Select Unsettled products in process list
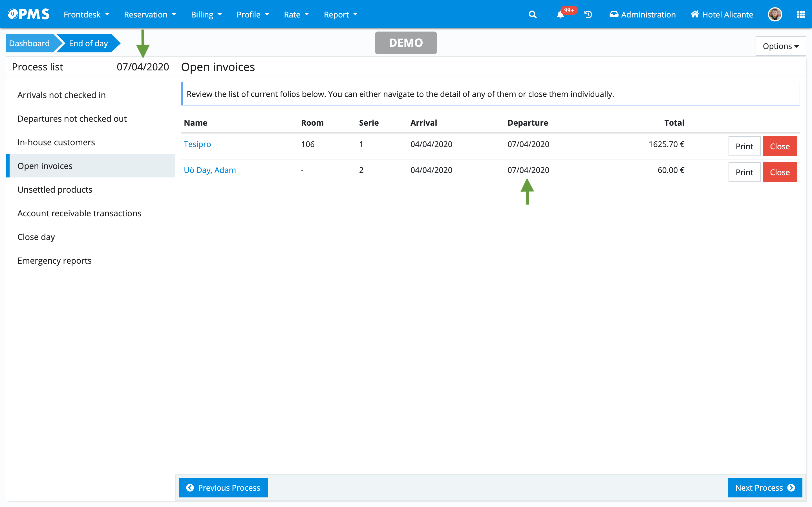 [x=55, y=190]
